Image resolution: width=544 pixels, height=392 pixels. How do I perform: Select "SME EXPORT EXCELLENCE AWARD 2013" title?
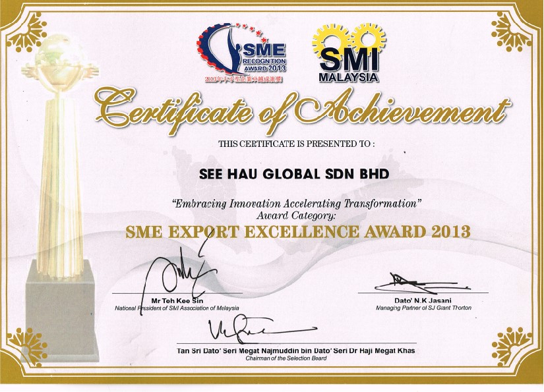298,232
